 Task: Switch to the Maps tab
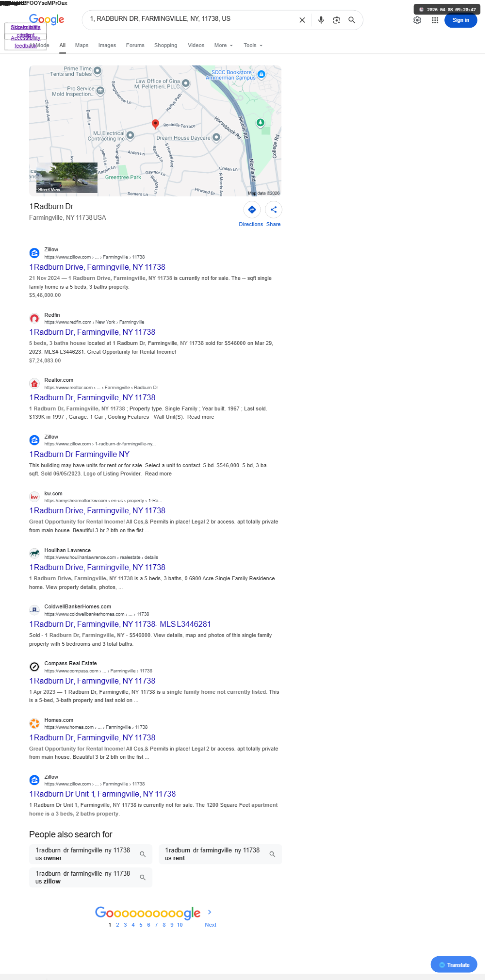click(x=82, y=45)
